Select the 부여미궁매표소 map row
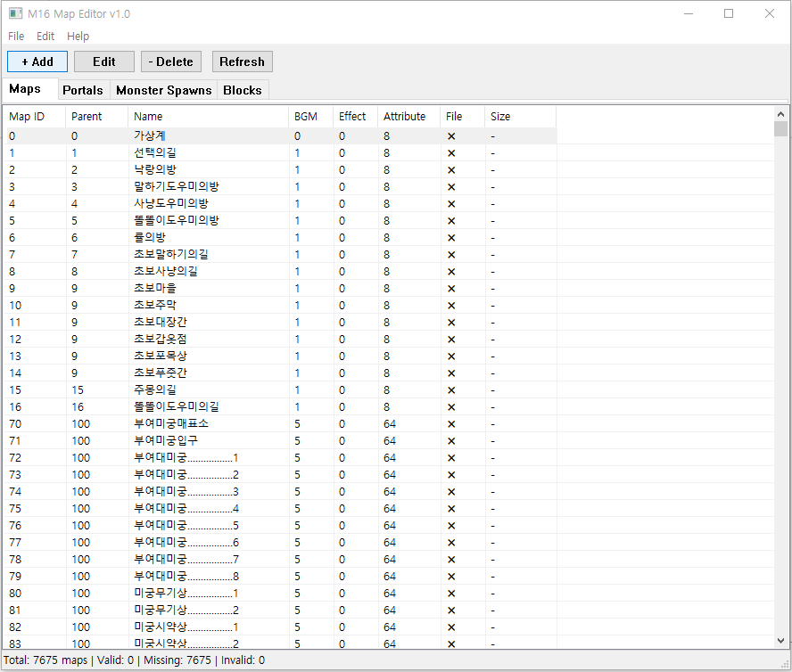This screenshot has height=672, width=792. [171, 424]
